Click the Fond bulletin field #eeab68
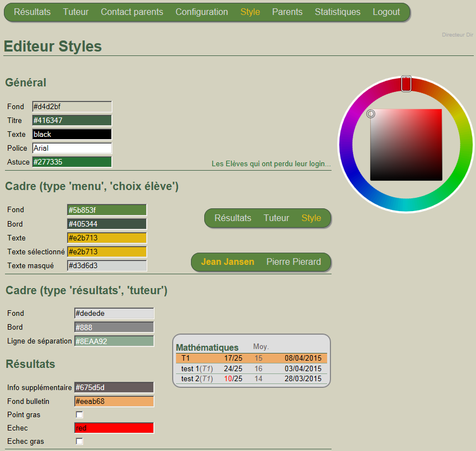 coord(114,402)
